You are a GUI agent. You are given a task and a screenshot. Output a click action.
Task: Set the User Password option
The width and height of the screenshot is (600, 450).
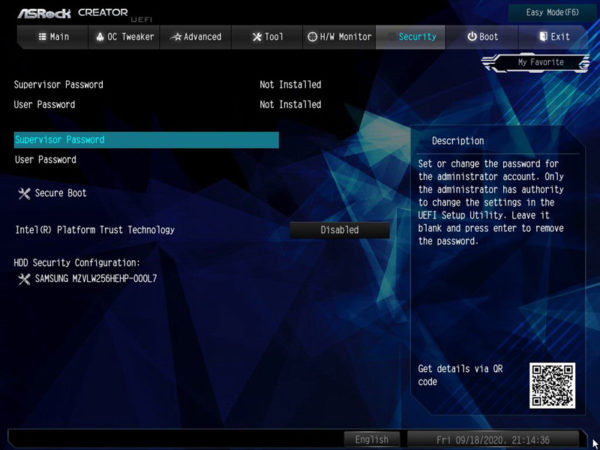point(46,160)
